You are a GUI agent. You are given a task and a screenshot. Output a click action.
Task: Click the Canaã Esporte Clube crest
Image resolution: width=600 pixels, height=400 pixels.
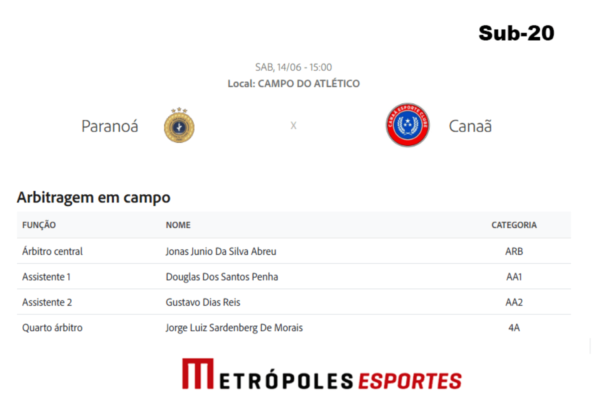tap(408, 125)
